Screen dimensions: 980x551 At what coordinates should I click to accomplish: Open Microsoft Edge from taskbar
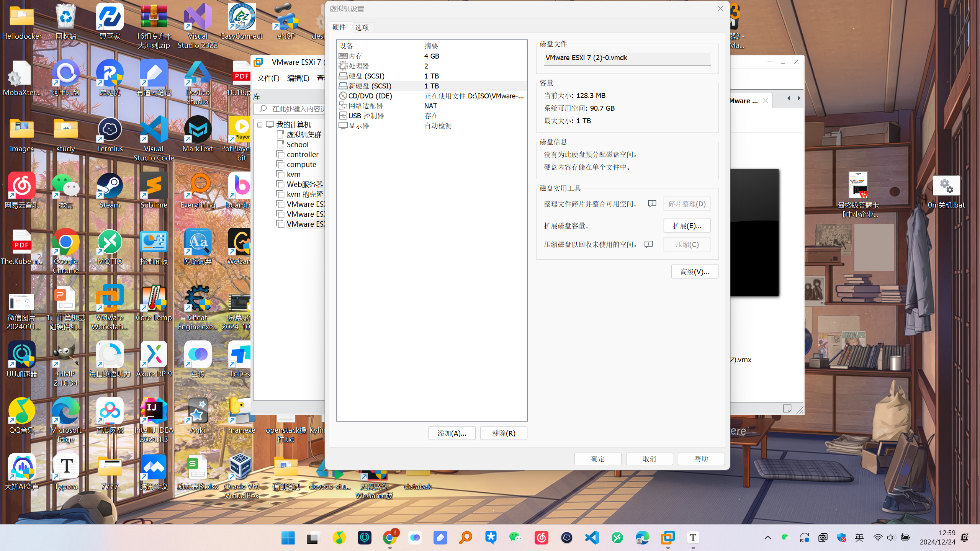(x=642, y=538)
